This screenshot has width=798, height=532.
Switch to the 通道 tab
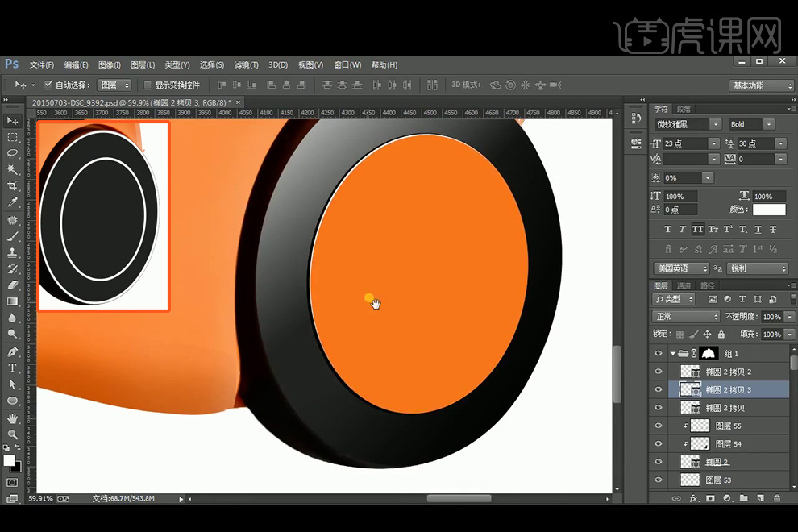(684, 286)
